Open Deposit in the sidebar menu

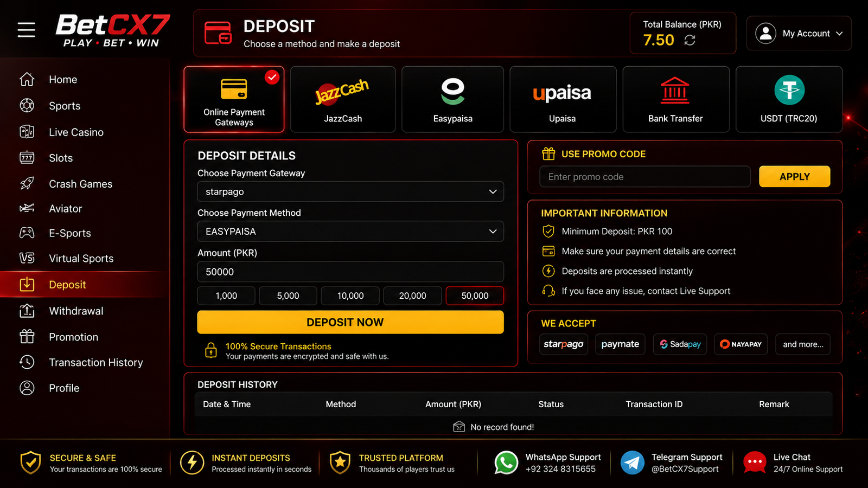85,284
